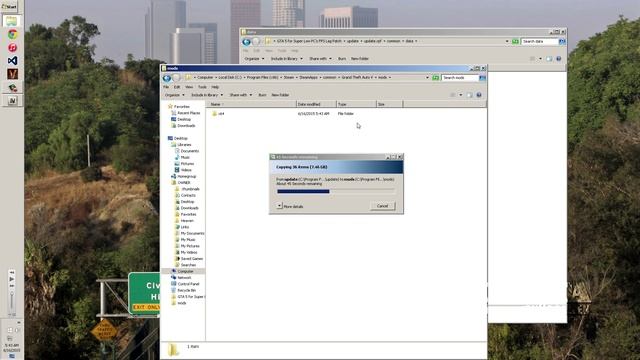Expand More details in copy dialog

[290, 207]
